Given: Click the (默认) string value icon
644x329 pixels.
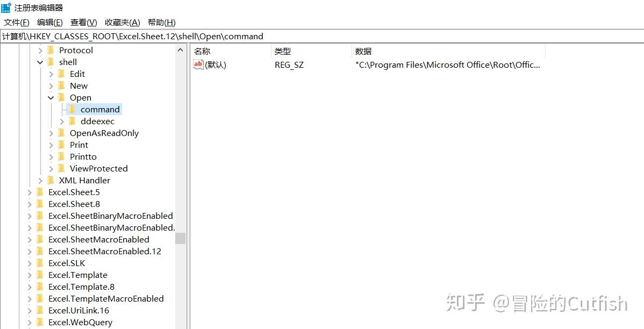Looking at the screenshot, I should [198, 65].
